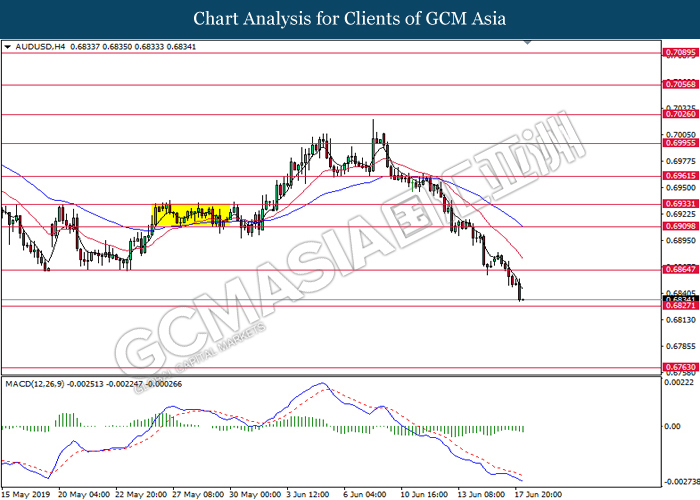Click the Chart Analysis for Clients header title
700x500 pixels.
click(x=350, y=19)
